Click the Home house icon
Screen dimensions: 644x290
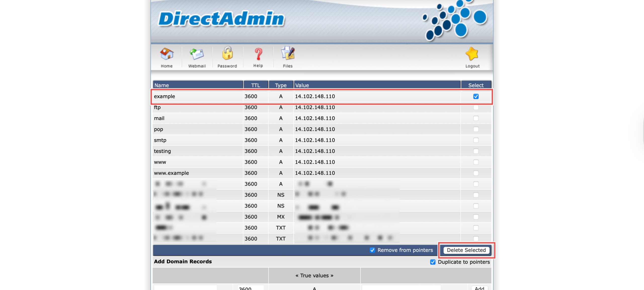pyautogui.click(x=167, y=54)
